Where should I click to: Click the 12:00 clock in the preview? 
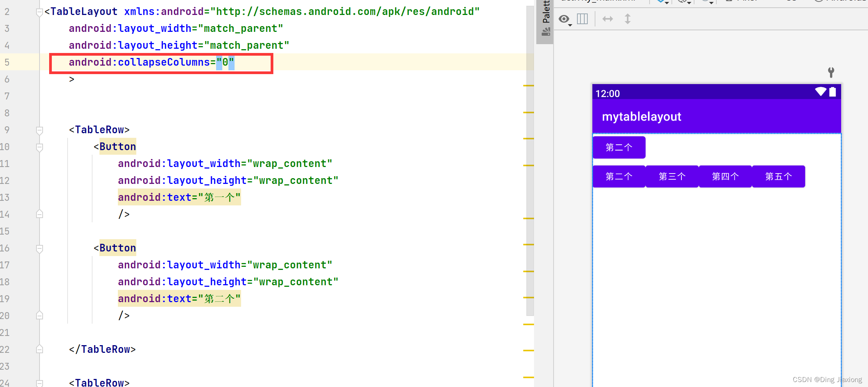pos(608,94)
